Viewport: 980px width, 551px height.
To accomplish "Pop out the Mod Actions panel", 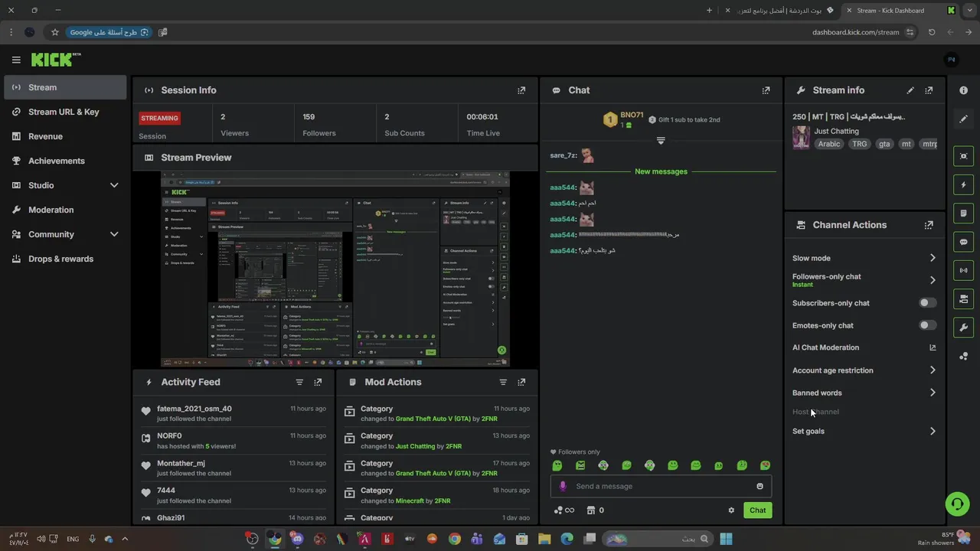I will [x=521, y=382].
